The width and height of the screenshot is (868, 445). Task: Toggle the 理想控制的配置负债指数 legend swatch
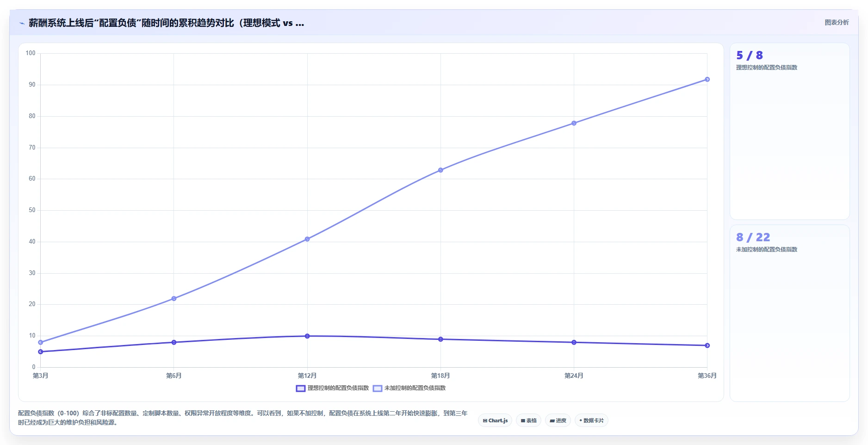pos(301,388)
